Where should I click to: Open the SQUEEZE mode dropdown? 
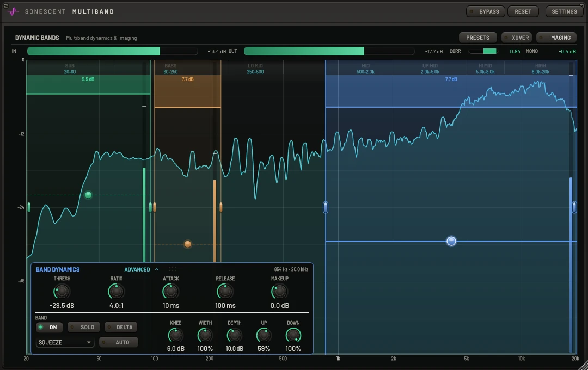click(64, 342)
